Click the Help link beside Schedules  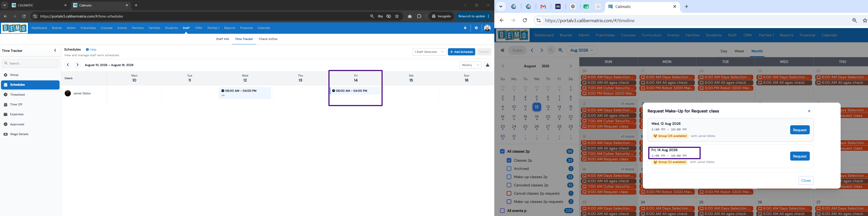91,49
